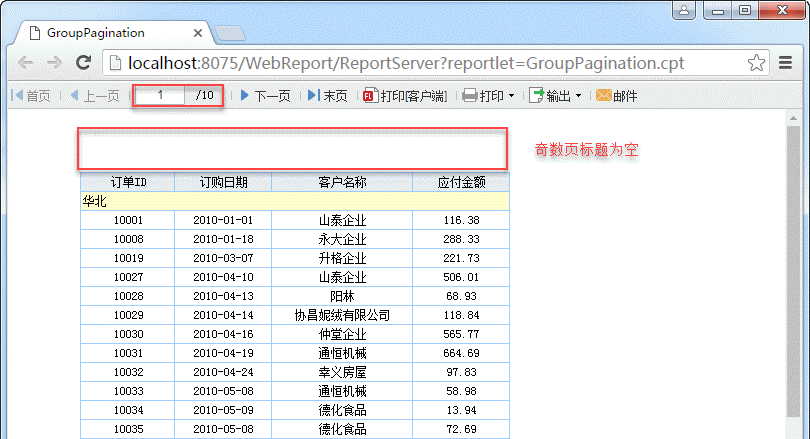
Task: Jump to last page (末页)
Action: click(x=328, y=96)
